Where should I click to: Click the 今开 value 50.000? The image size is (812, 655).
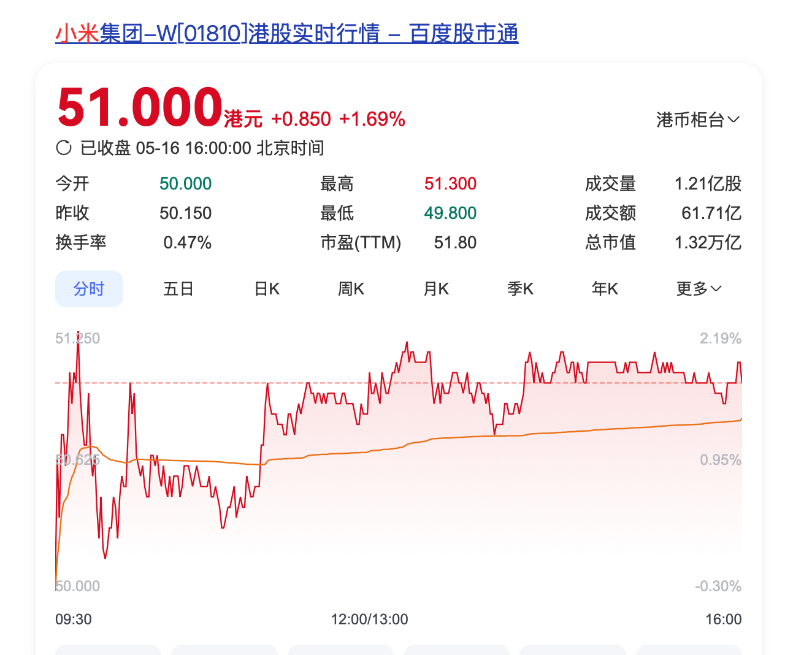tap(185, 183)
